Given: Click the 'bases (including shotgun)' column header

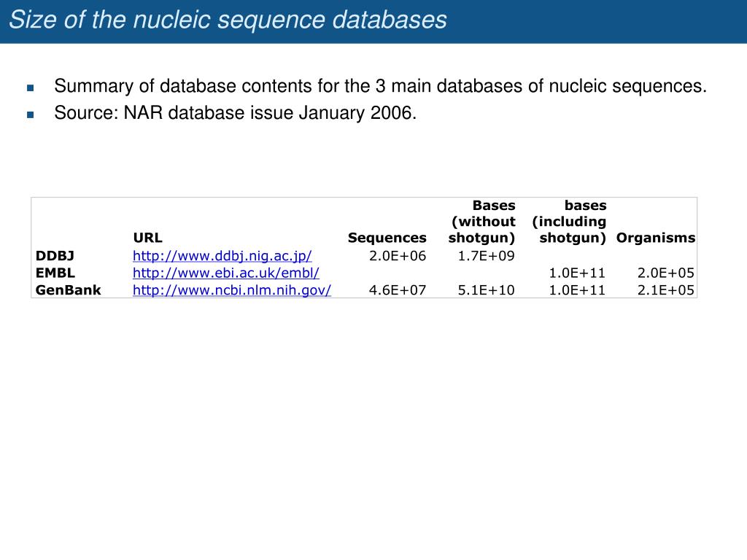Looking at the screenshot, I should point(569,222).
